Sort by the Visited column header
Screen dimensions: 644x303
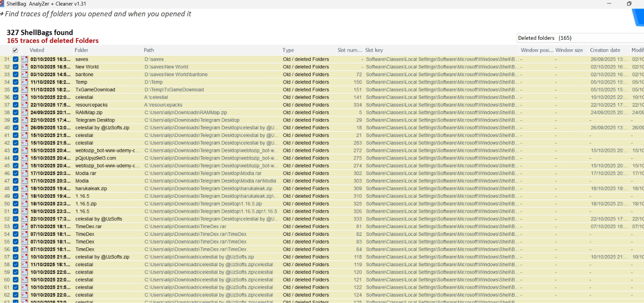[37, 50]
